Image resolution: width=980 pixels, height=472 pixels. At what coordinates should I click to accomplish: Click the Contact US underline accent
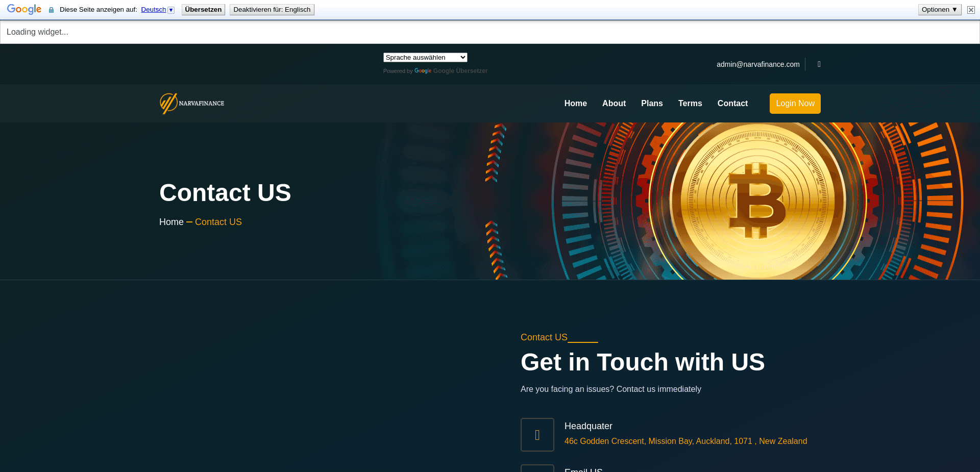click(583, 341)
